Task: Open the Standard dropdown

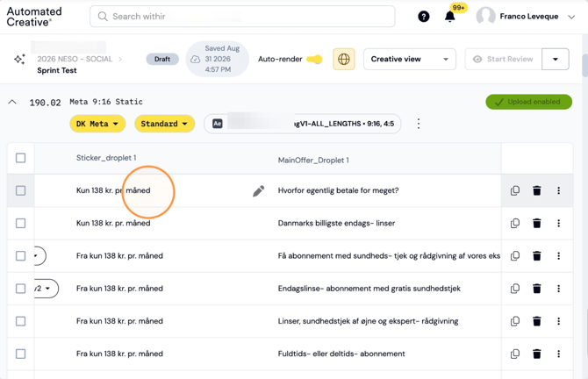Action: [165, 124]
